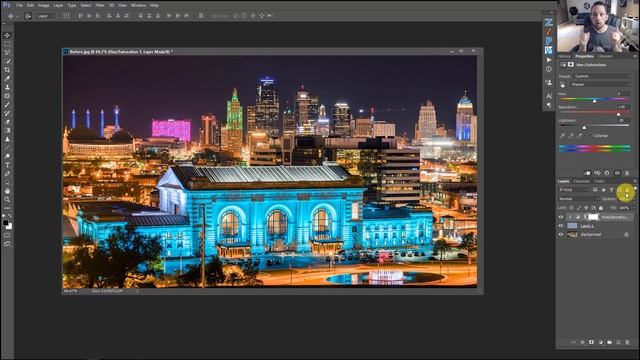Select the Eyedropper tool in the toolbox
640x360 pixels.
coord(7,78)
